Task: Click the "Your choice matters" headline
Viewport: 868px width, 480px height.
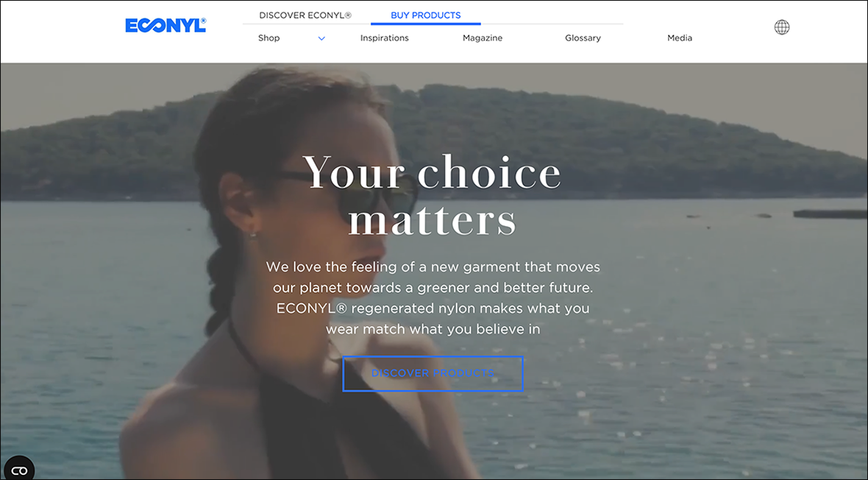Action: [433, 195]
